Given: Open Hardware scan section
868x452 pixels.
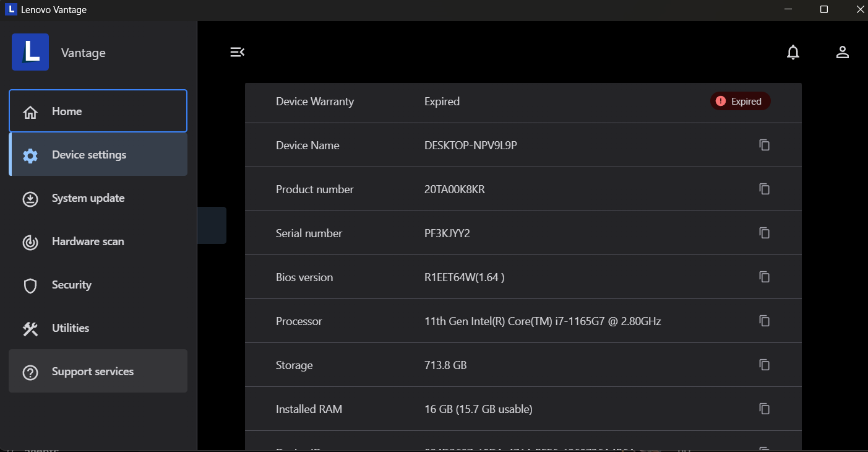Looking at the screenshot, I should tap(98, 241).
